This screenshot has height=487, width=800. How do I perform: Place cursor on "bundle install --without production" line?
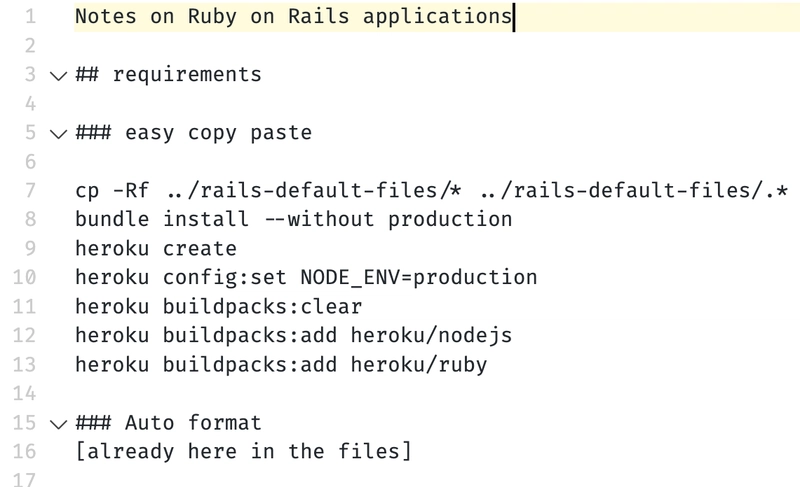[x=294, y=220]
